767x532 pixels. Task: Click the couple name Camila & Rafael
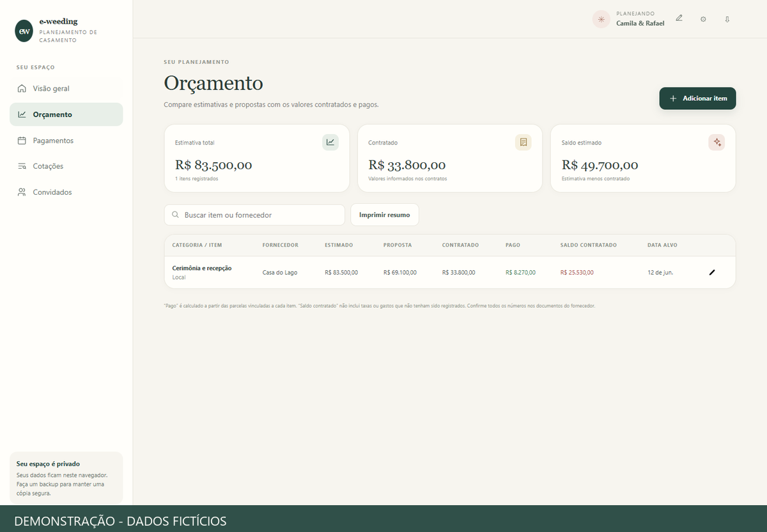point(640,24)
